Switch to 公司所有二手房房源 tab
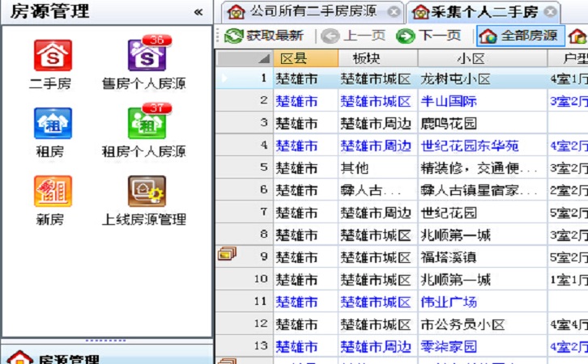Screen dimensions: 588x364 click(x=304, y=11)
